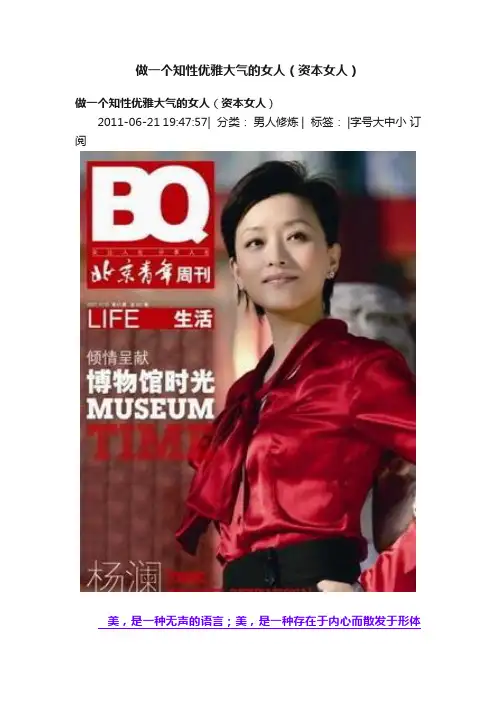
Task: Click the 倾情呈献 text on cover
Action: [x=117, y=358]
